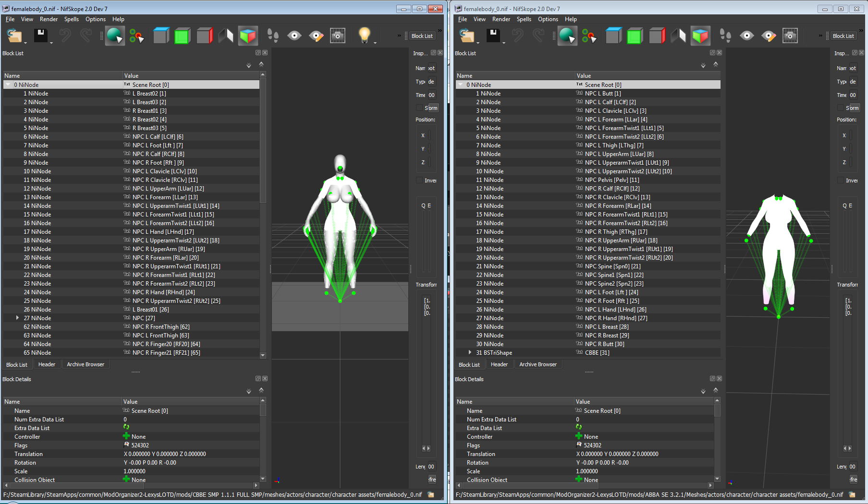Open the Options menu in left window
The height and width of the screenshot is (504, 868).
coord(96,19)
